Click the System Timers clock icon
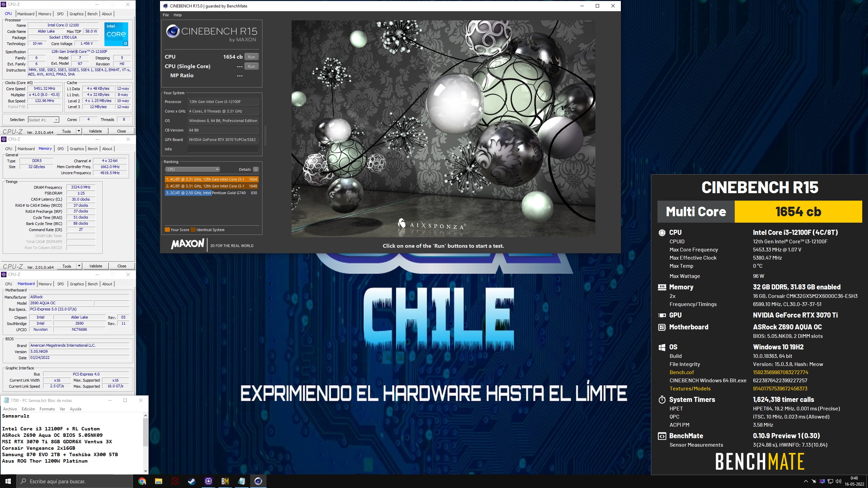 tap(662, 400)
